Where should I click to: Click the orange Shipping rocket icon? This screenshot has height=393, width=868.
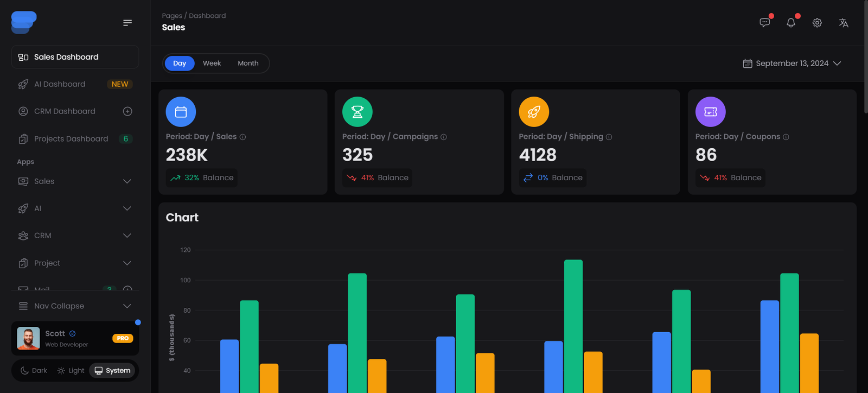pos(534,112)
